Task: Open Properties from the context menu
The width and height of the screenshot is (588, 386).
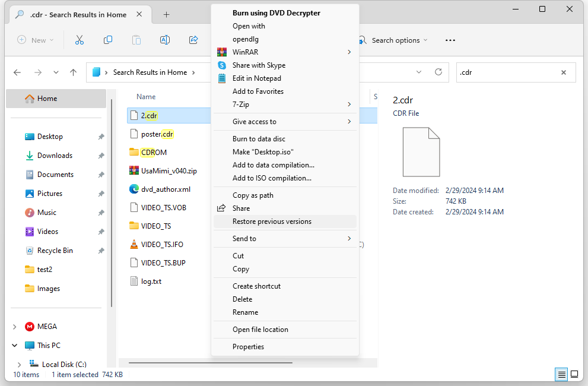Action: (x=248, y=346)
